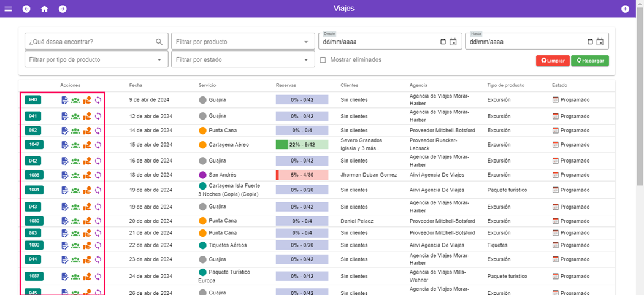Click the Fecha column header
The width and height of the screenshot is (644, 295).
tap(136, 85)
